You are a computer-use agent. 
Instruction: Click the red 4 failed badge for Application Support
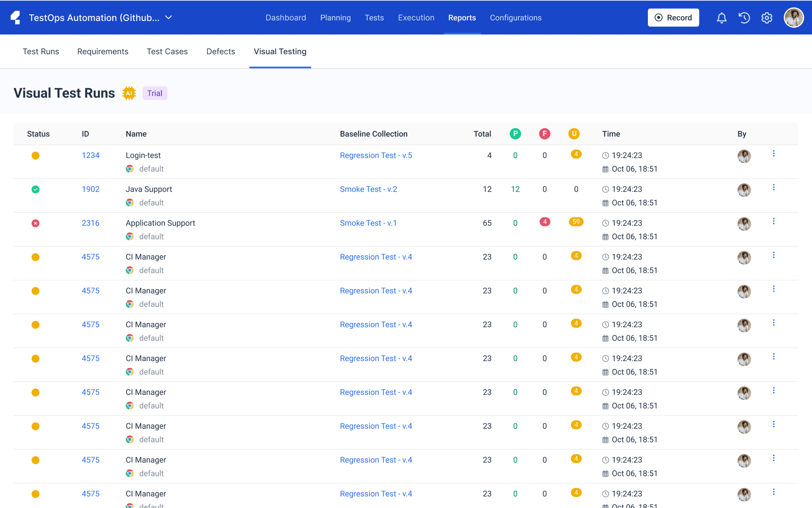545,222
